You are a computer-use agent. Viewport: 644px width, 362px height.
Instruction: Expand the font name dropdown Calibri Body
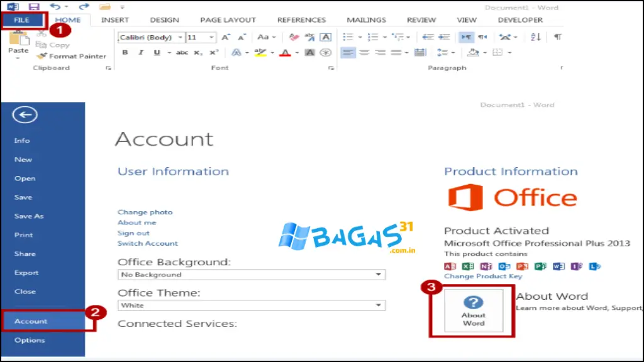coord(180,36)
